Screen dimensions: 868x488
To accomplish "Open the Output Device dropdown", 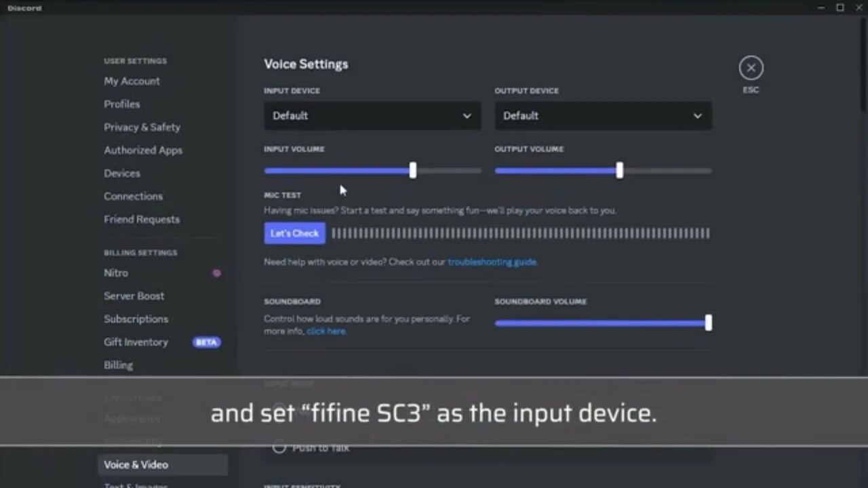I will point(603,116).
